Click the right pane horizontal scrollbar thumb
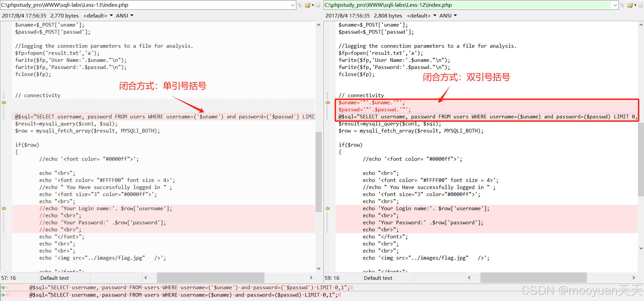Screen dimensions: 644x301 [533, 278]
